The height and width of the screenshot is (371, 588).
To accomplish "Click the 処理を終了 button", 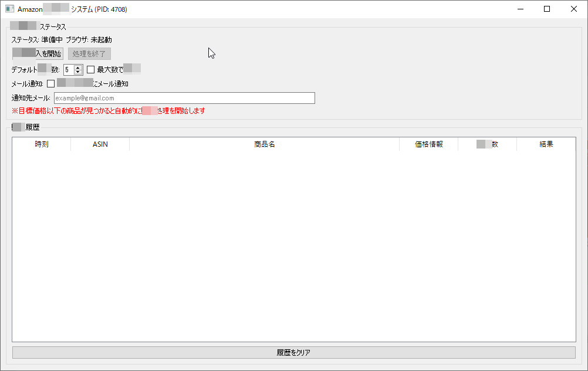I will point(89,54).
